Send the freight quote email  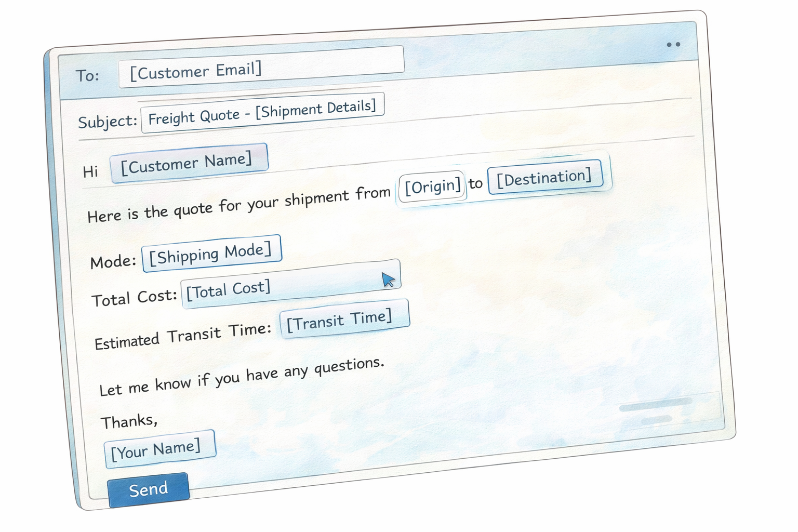pyautogui.click(x=148, y=489)
